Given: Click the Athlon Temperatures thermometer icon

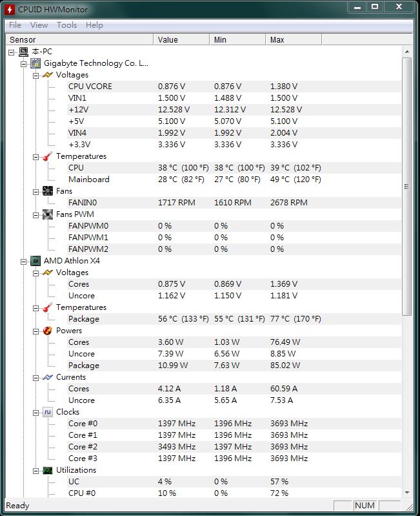Looking at the screenshot, I should click(48, 307).
